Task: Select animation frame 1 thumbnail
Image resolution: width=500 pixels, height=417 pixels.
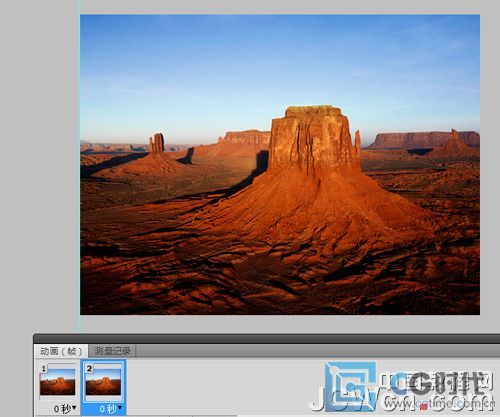Action: (57, 382)
